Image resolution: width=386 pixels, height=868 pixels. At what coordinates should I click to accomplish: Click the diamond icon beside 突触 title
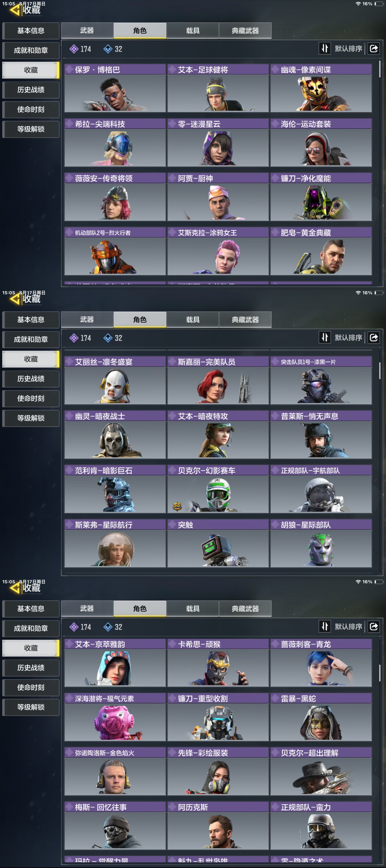(x=173, y=525)
